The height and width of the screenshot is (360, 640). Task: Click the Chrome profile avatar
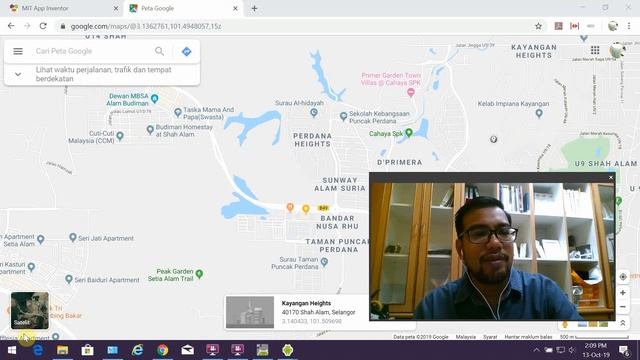(x=613, y=26)
